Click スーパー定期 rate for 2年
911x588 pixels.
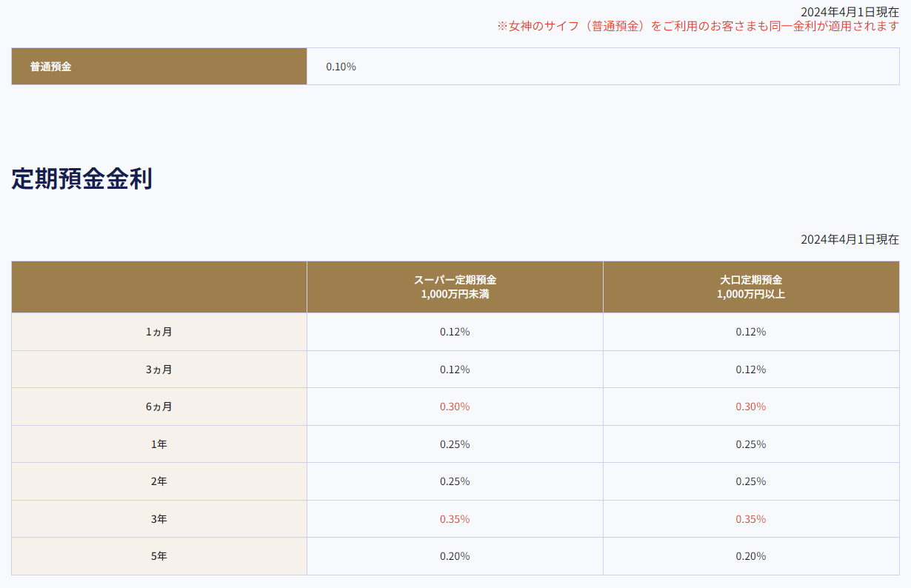click(x=455, y=481)
